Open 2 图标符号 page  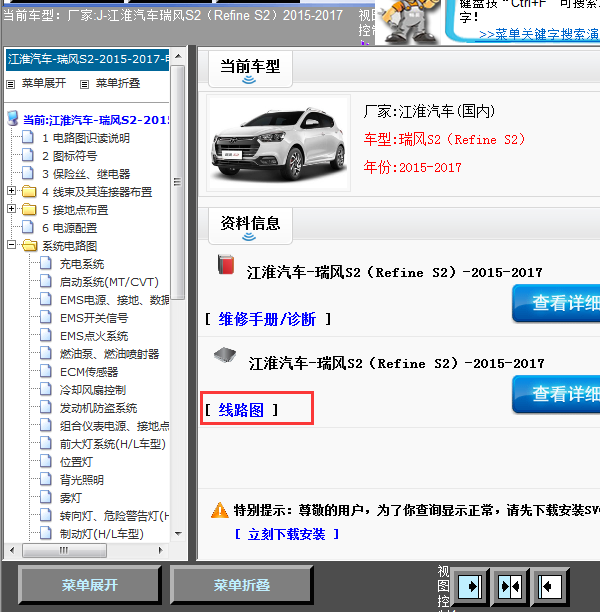(69, 156)
